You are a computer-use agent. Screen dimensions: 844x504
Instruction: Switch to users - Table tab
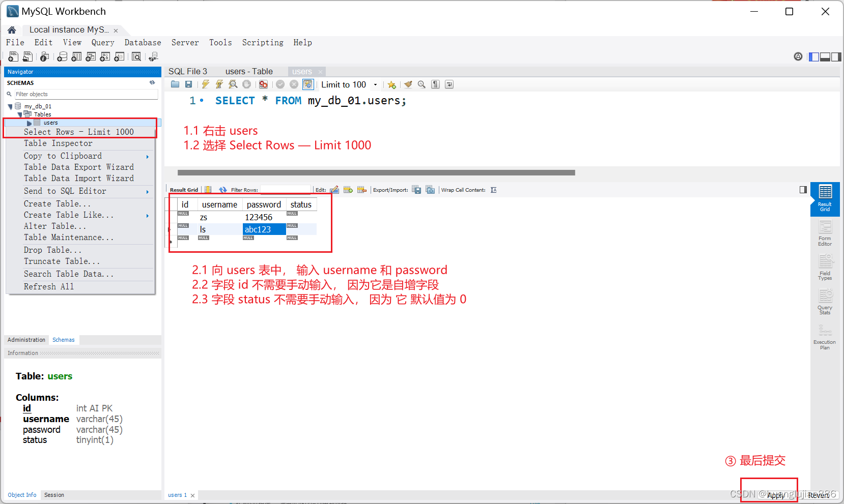tap(249, 72)
